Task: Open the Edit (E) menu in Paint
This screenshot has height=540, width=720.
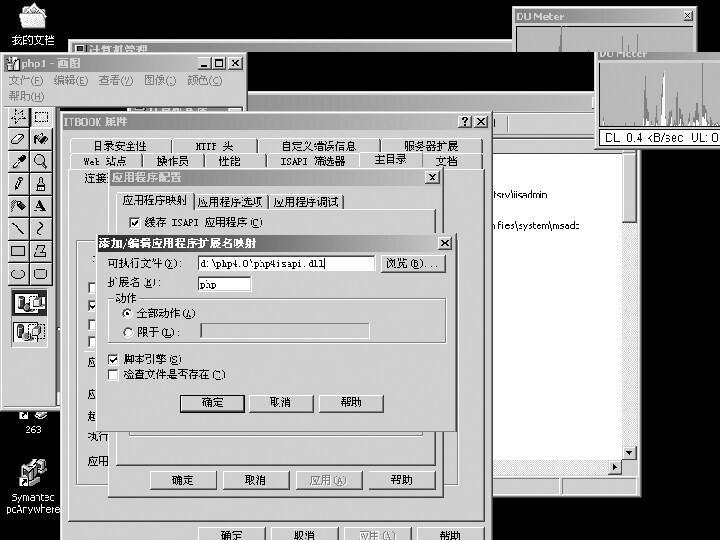Action: click(x=71, y=81)
